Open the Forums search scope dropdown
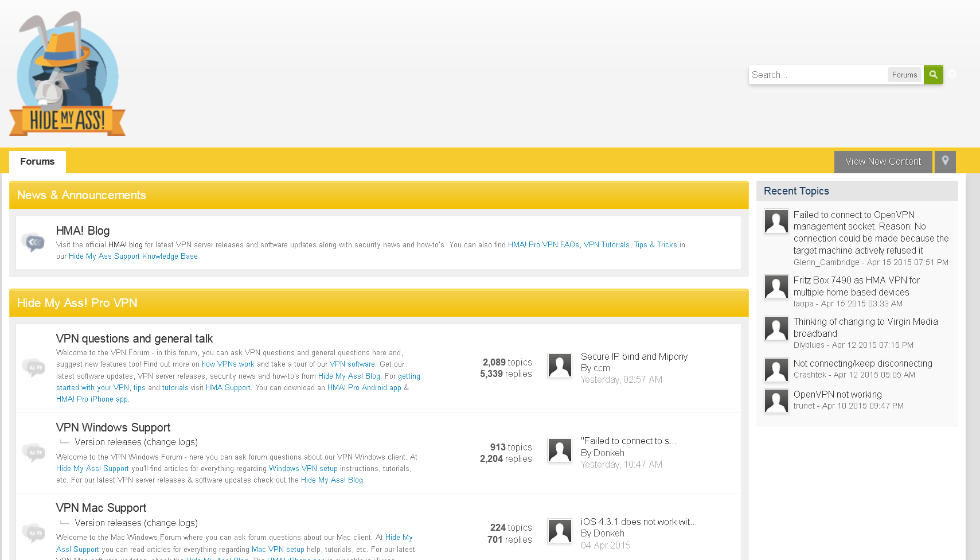 [904, 75]
